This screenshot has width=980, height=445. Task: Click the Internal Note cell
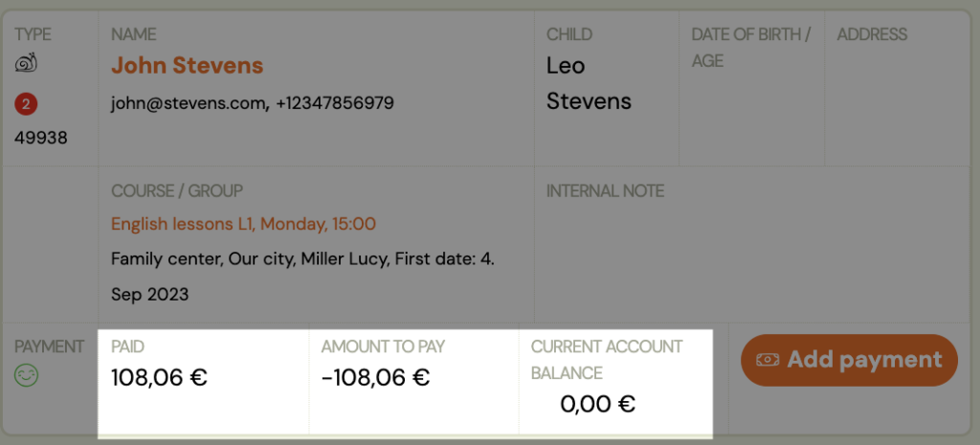click(x=752, y=244)
